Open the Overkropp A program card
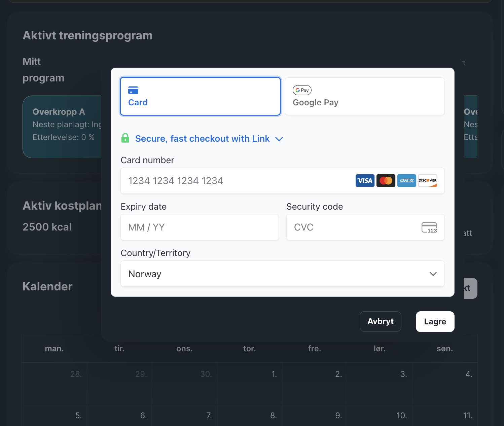This screenshot has width=504, height=426. 62,127
